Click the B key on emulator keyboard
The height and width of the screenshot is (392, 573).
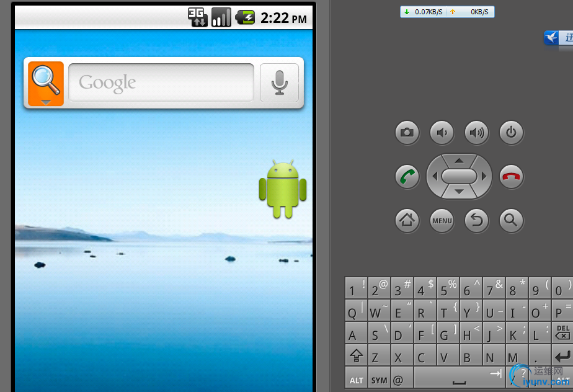coord(471,355)
